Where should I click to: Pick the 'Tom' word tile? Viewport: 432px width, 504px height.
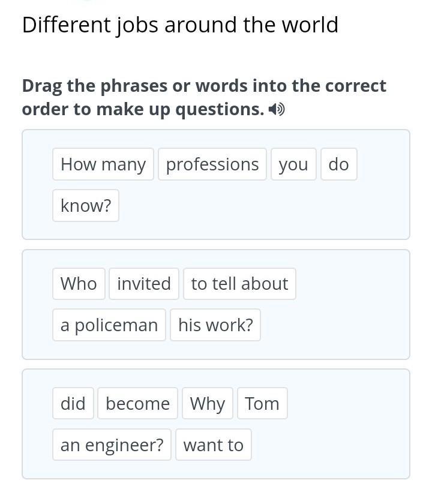pos(262,403)
